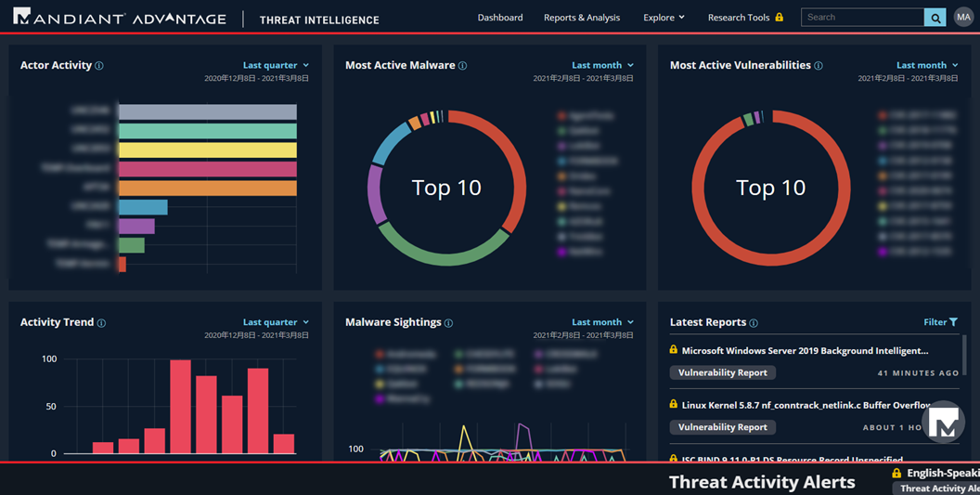Click the tallest bar in Activity Trend chart

[181, 407]
